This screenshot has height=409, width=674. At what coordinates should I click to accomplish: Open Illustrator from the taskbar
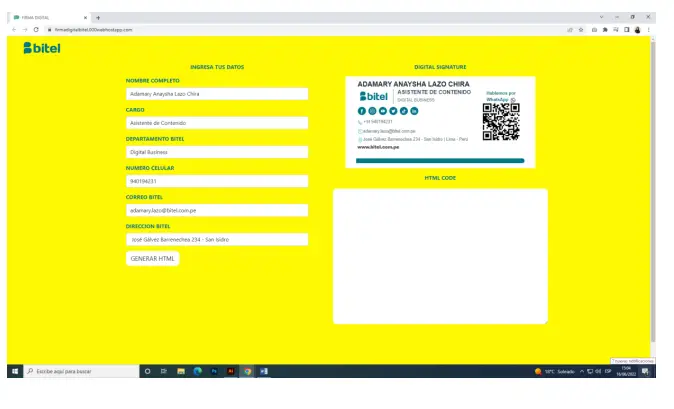[231, 371]
